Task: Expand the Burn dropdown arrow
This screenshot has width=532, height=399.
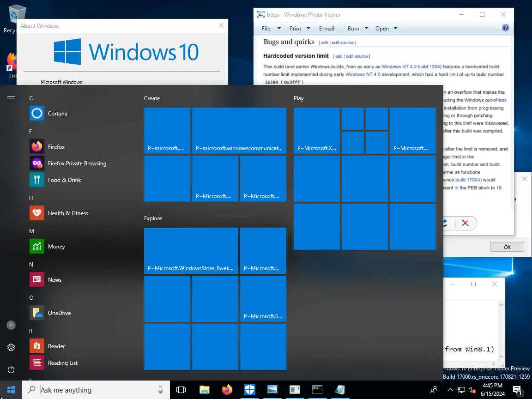Action: pos(366,29)
